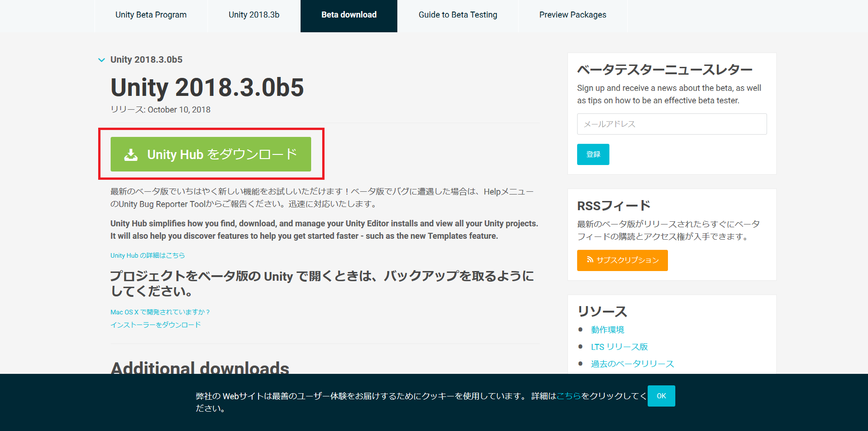Open the Unity Hub の詳細はこちら link
This screenshot has height=431, width=868.
tap(148, 255)
